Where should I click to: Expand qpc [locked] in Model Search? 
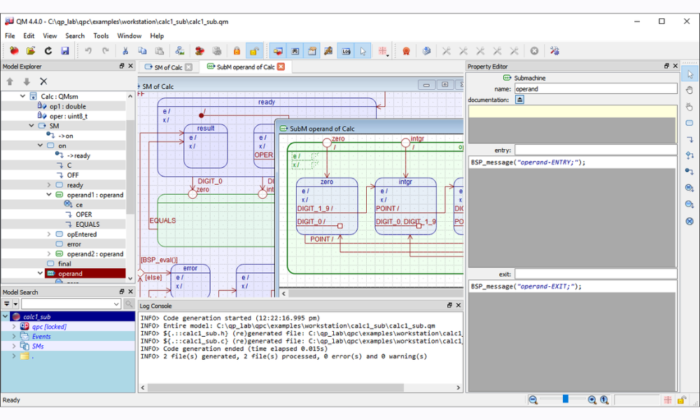[14, 326]
